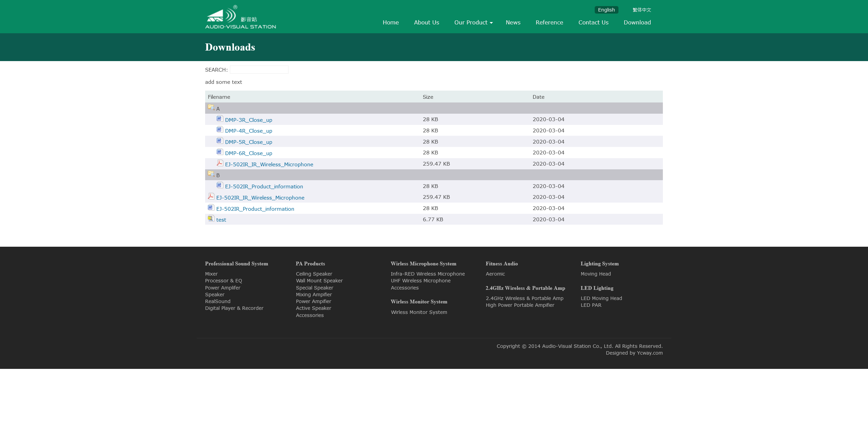
Task: Expand the Our Product dropdown menu
Action: (473, 22)
